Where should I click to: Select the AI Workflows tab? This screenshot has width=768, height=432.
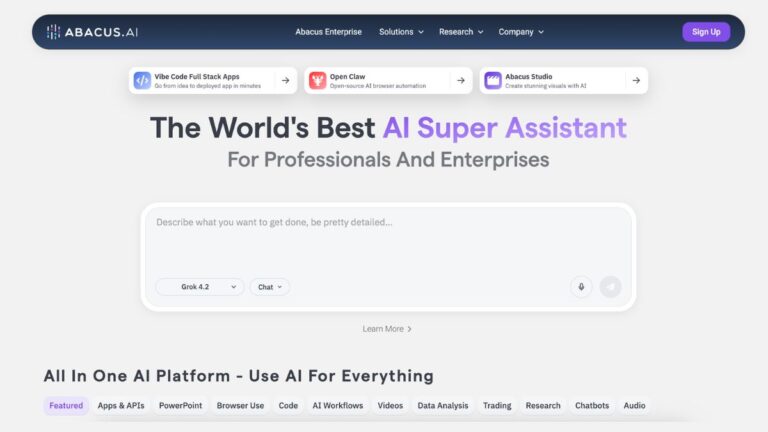[338, 406]
